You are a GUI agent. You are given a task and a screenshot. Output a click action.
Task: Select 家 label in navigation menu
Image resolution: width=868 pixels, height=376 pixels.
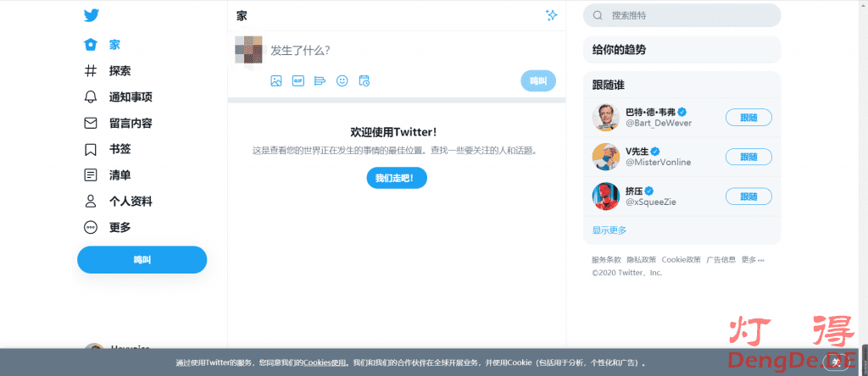click(x=114, y=45)
